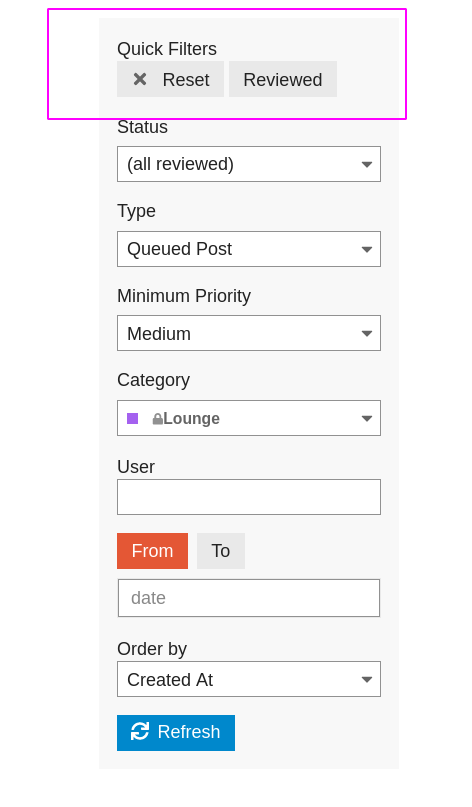Click the Category field's caret arrow
The height and width of the screenshot is (807, 472).
tap(366, 418)
